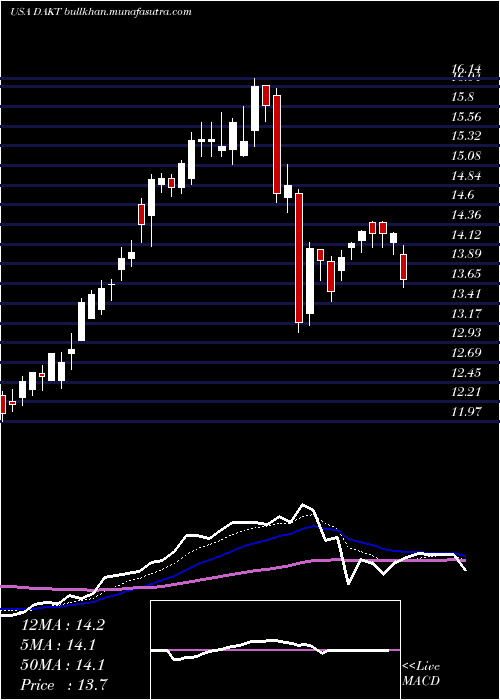
Task: Click the 13.41 price axis label
Action: (x=467, y=293)
